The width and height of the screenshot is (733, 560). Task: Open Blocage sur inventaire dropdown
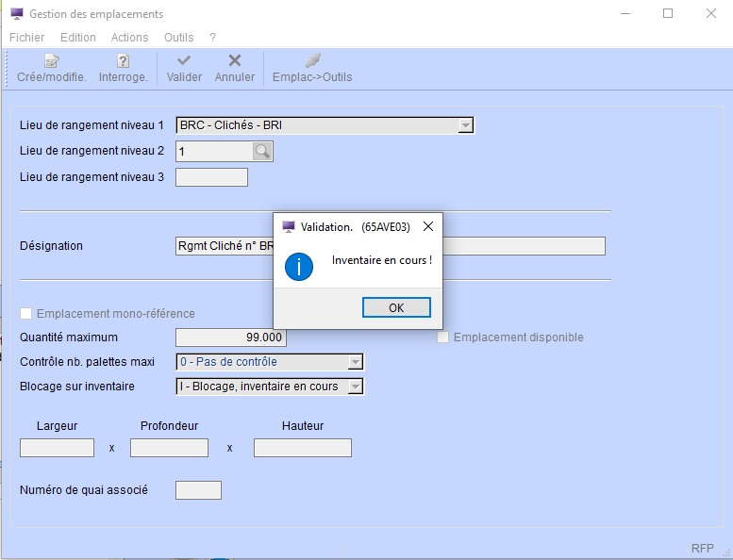[x=355, y=387]
